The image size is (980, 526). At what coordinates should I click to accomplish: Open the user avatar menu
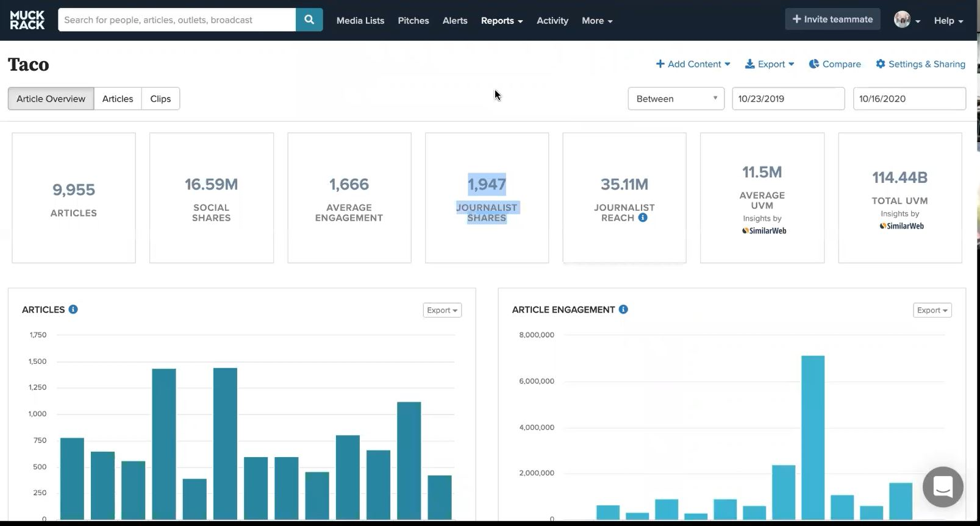907,20
